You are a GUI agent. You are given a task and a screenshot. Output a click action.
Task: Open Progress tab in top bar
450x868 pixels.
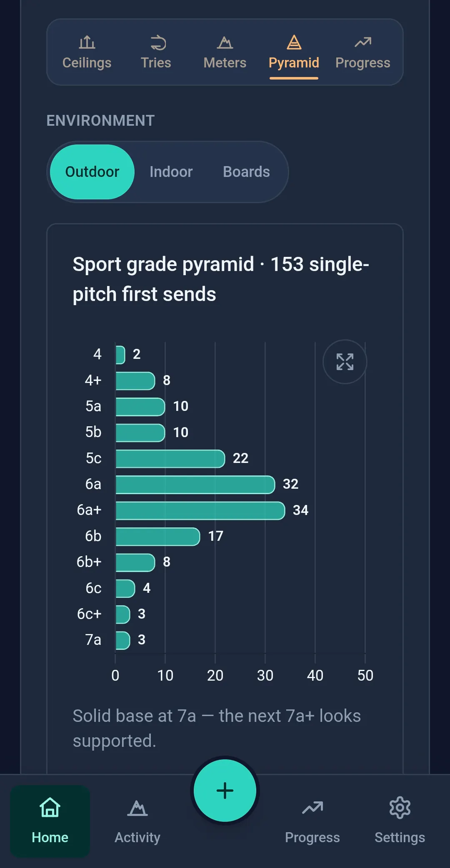pos(363,52)
